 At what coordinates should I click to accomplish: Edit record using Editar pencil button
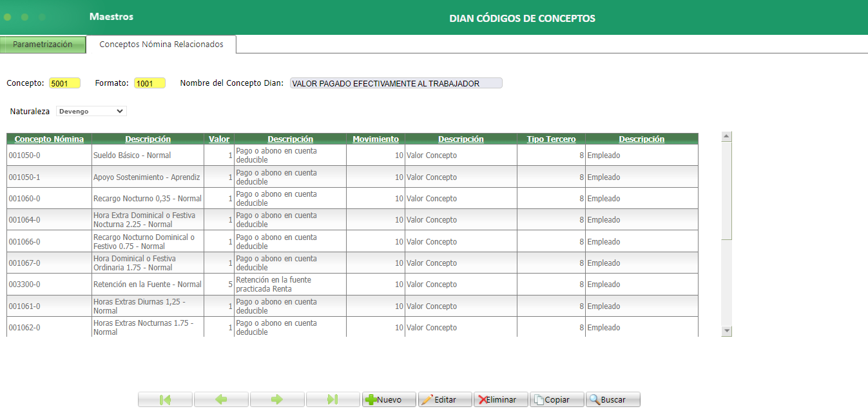coord(445,399)
